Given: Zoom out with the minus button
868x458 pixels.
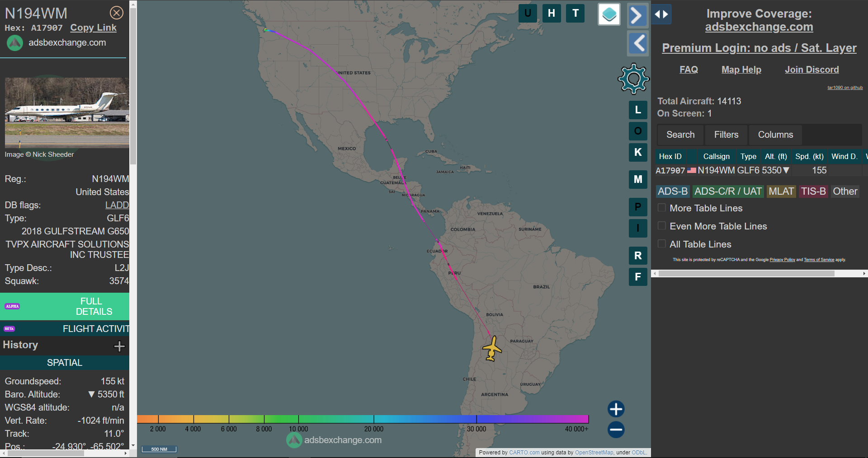Looking at the screenshot, I should (616, 430).
